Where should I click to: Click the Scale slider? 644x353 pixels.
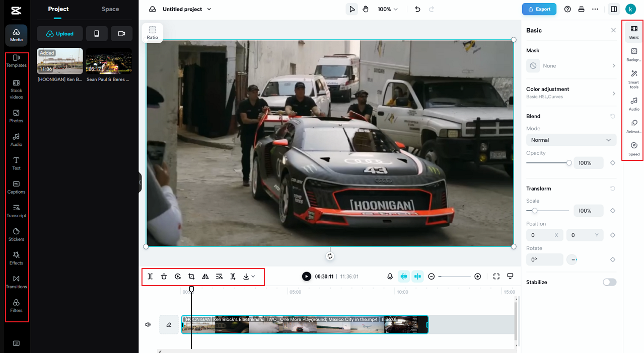548,211
